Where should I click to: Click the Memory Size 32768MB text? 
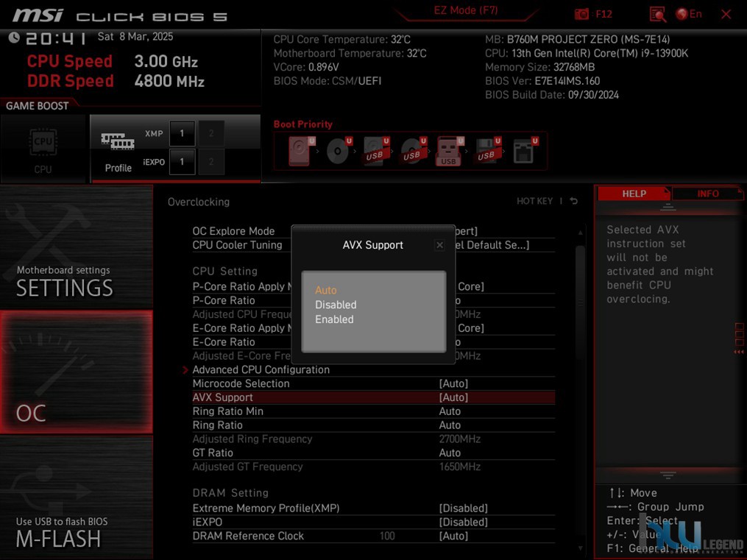coord(539,67)
